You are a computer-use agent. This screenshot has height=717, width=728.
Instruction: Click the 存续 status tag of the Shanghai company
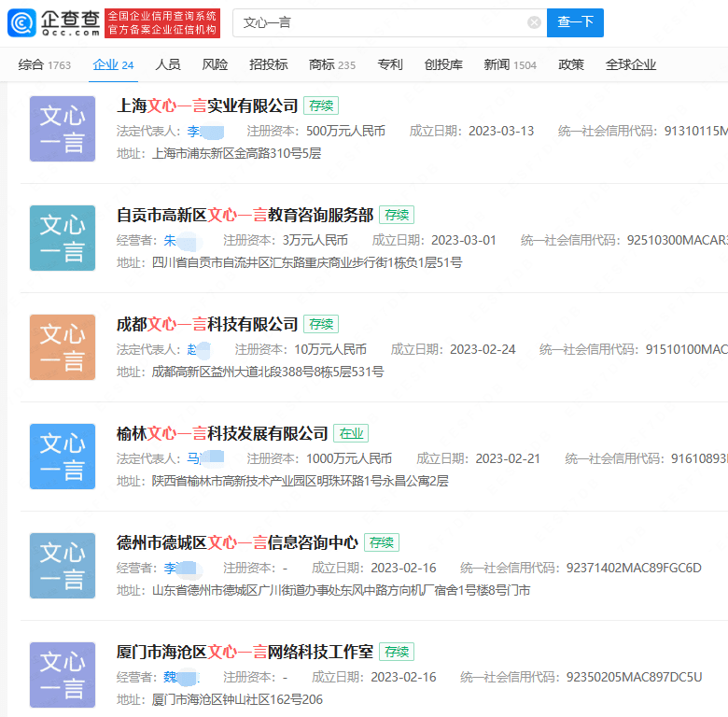[x=321, y=105]
